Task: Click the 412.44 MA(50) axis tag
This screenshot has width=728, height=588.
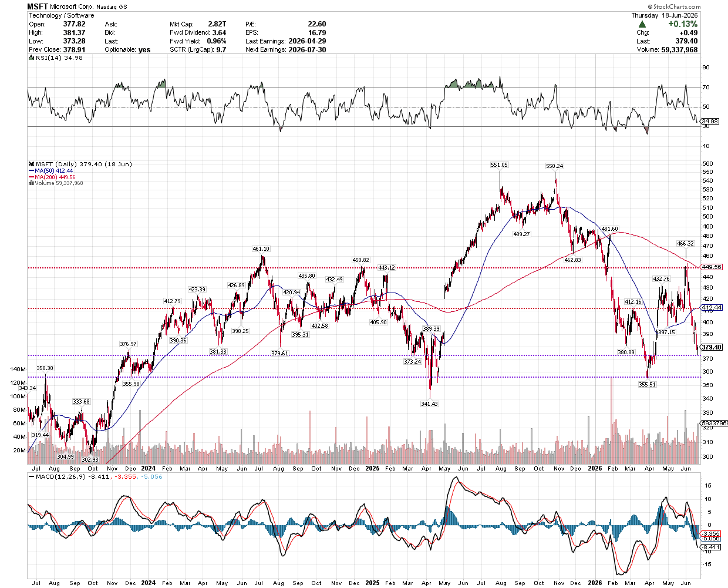Action: [712, 307]
